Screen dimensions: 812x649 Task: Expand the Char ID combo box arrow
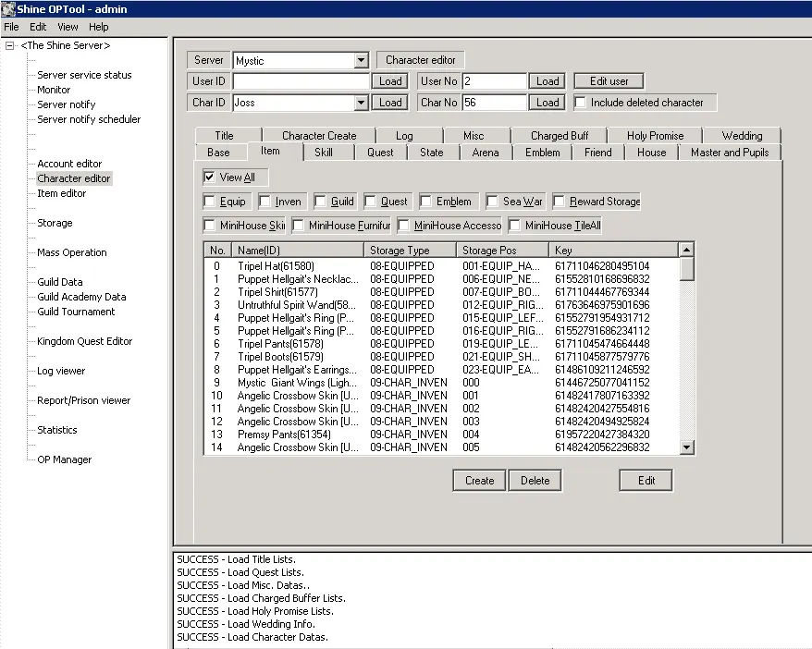point(361,103)
